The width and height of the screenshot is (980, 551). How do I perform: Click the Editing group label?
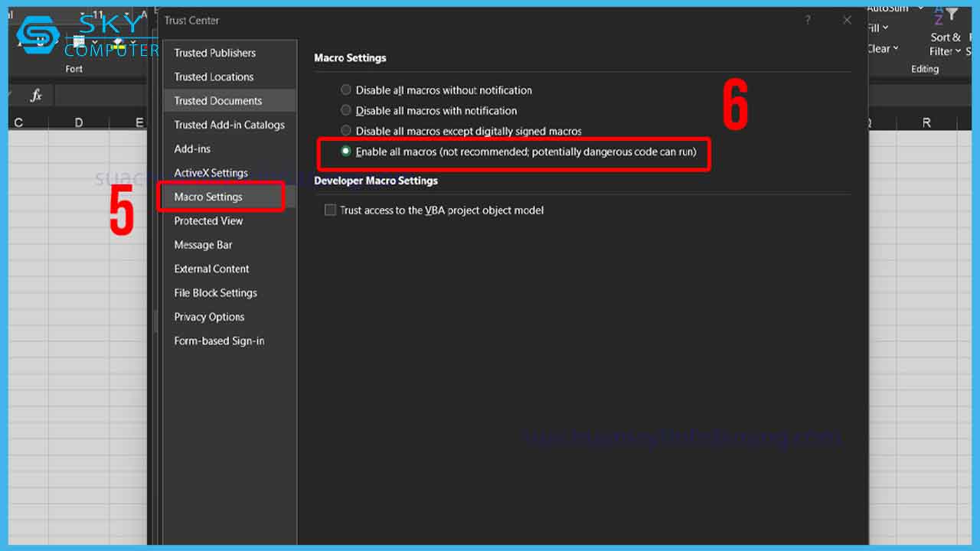924,69
